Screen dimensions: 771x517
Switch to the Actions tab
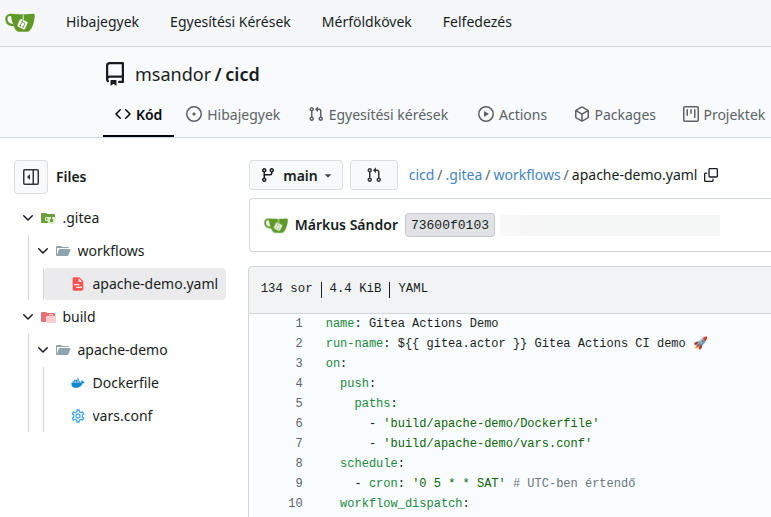pos(512,115)
